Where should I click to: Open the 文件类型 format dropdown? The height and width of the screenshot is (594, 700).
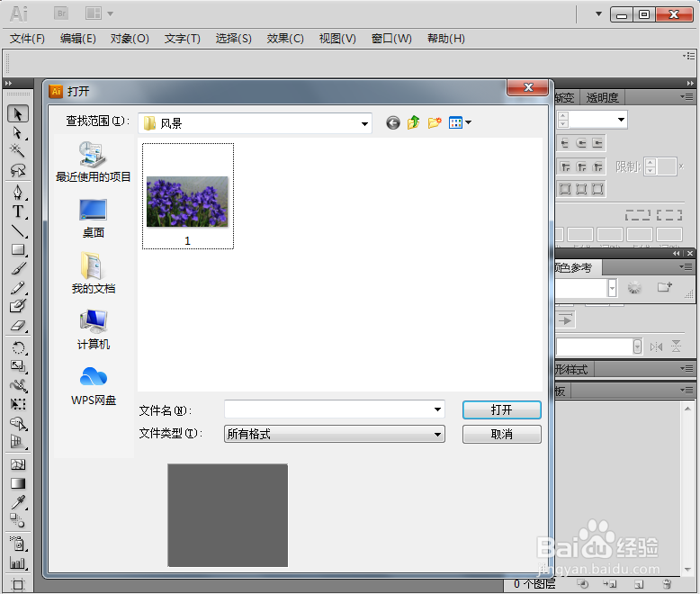pos(437,434)
